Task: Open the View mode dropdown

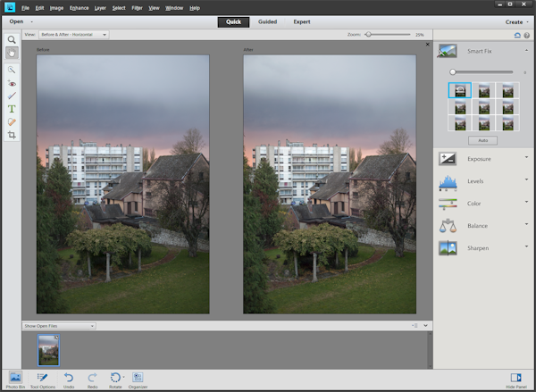Action: pos(73,35)
